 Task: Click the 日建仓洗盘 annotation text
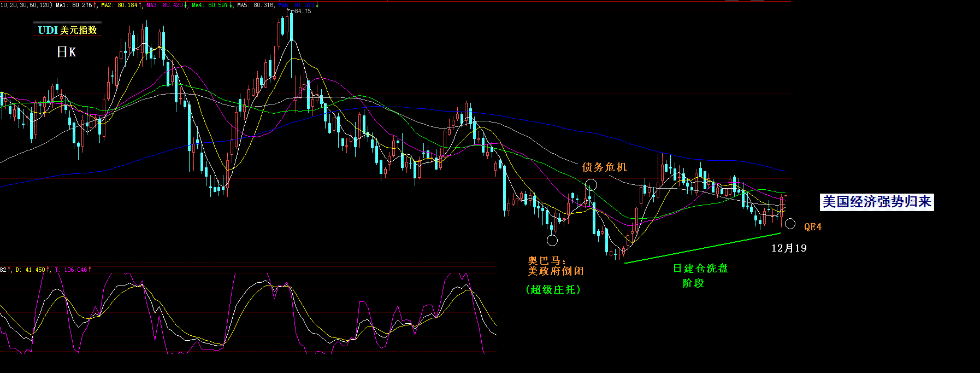[x=700, y=269]
